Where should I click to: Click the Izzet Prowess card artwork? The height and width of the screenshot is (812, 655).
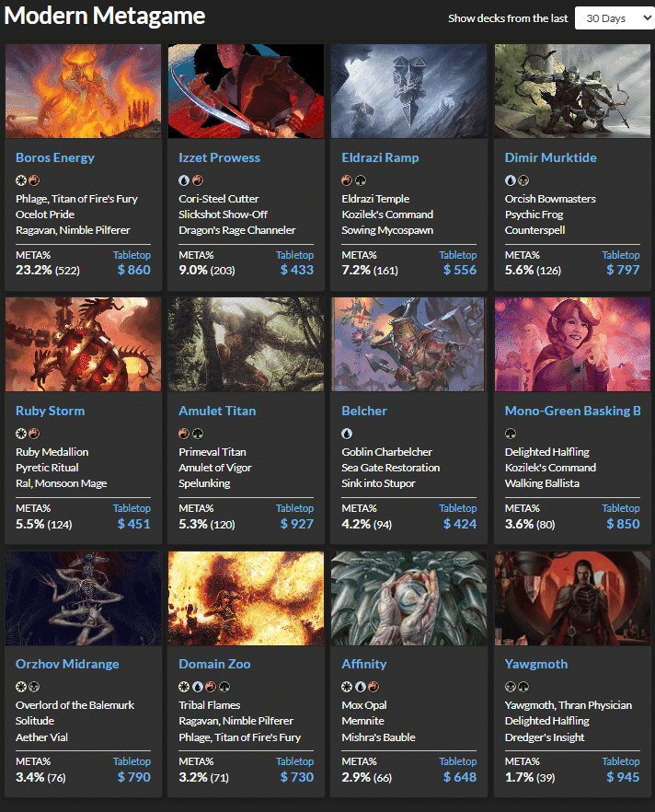[x=247, y=91]
